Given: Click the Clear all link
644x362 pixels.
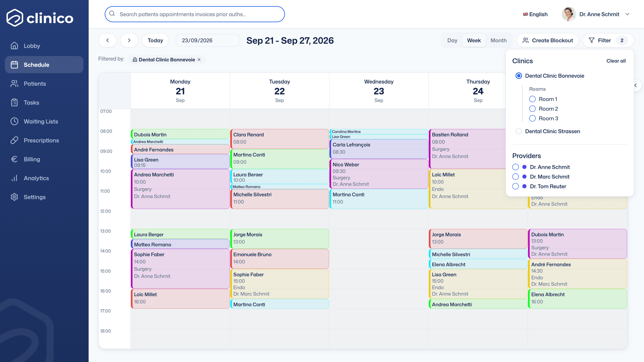Looking at the screenshot, I should click(616, 61).
